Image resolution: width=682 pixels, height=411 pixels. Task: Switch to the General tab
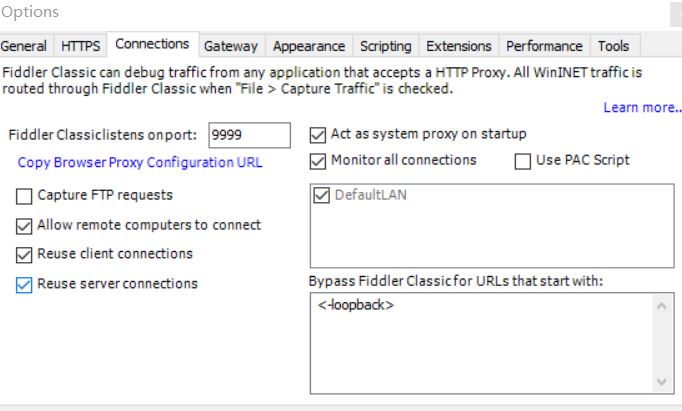(24, 46)
